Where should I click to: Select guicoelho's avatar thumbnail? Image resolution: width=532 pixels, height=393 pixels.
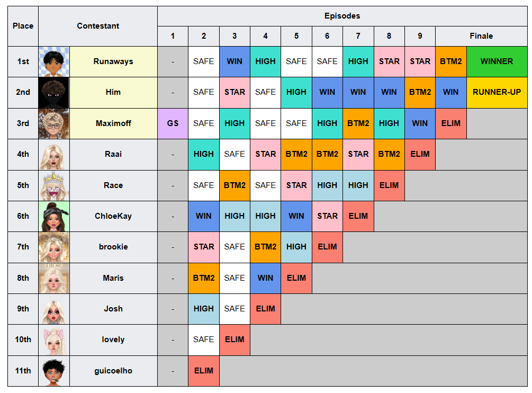click(x=54, y=371)
